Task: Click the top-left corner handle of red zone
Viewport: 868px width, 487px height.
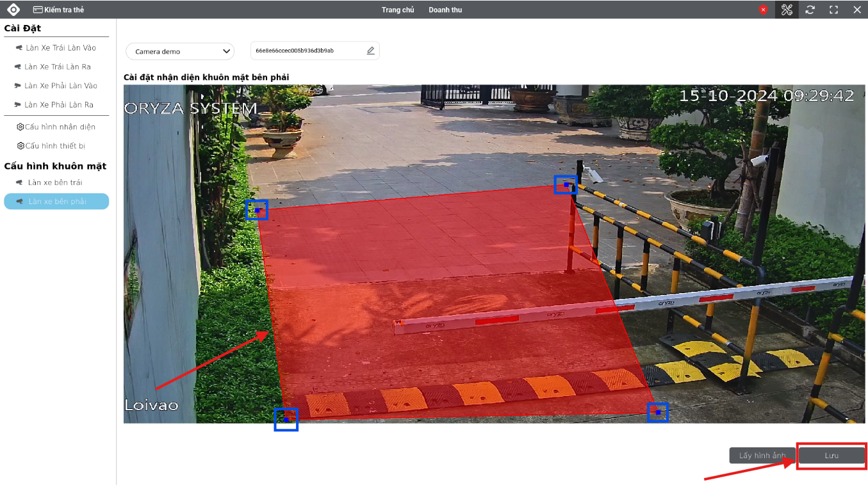Action: 257,209
